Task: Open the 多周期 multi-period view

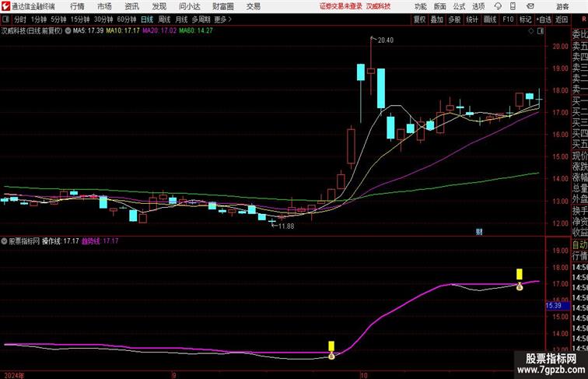Action: 201,19
